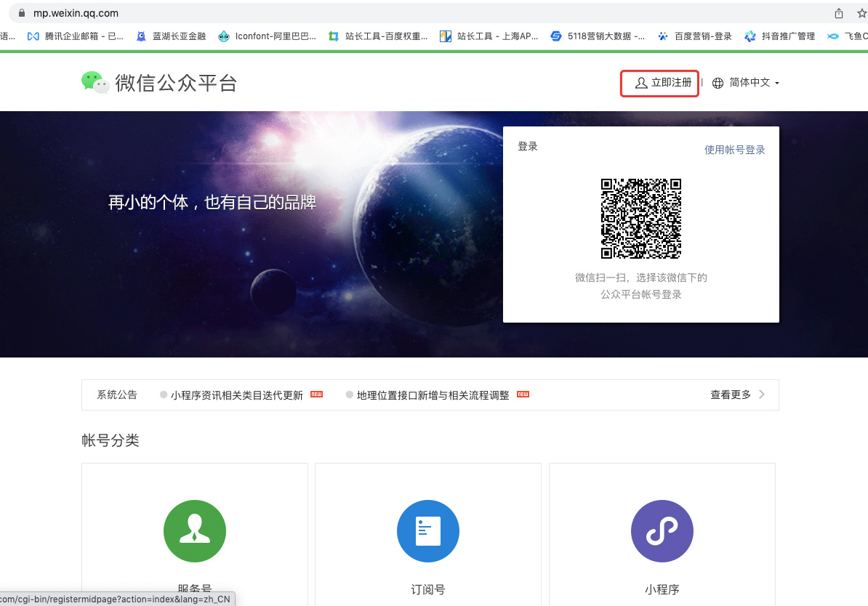Click the chevron arrow next to 查看更多
868x606 pixels.
coord(762,395)
